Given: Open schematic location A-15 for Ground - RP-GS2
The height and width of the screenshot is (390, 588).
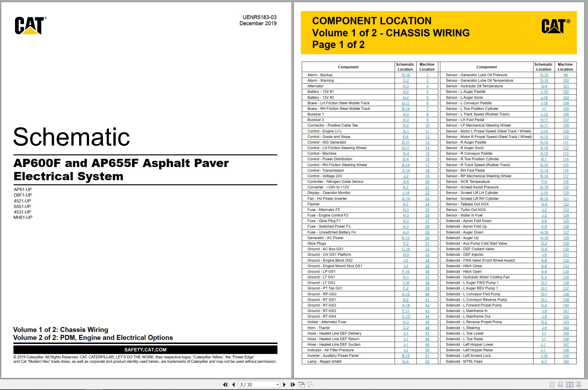Looking at the screenshot, I should pyautogui.click(x=406, y=294).
